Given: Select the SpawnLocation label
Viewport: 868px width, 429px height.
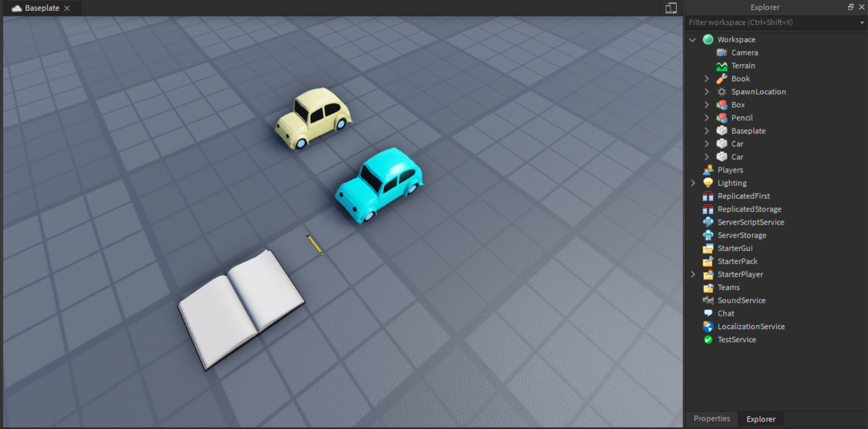Looking at the screenshot, I should (758, 92).
